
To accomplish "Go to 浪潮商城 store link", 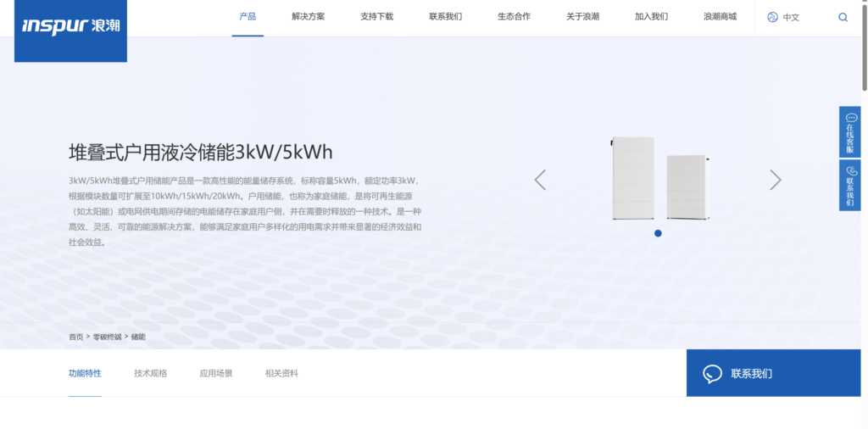I will tap(721, 17).
